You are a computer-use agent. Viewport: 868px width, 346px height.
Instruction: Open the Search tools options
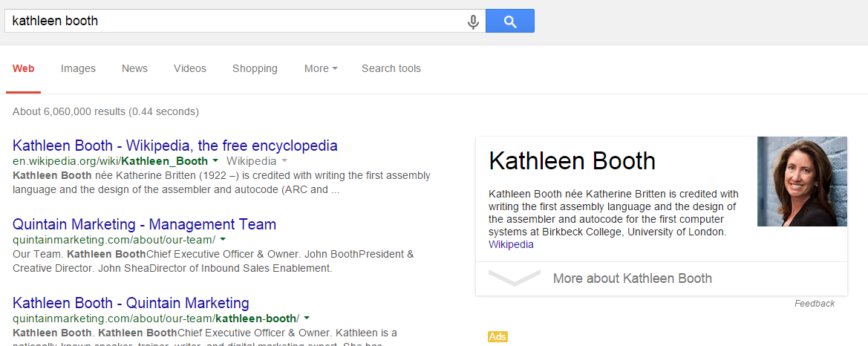[x=391, y=68]
